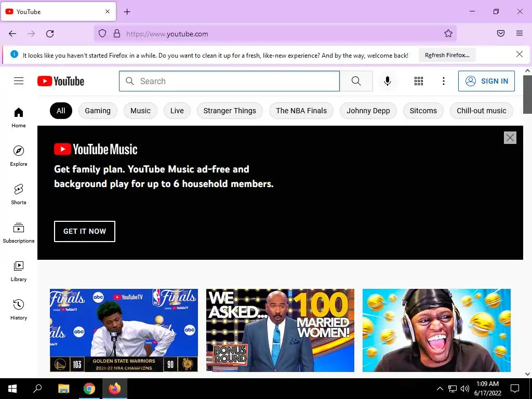Viewport: 532px width, 399px height.
Task: Click the site security padlock icon
Action: pos(117,34)
